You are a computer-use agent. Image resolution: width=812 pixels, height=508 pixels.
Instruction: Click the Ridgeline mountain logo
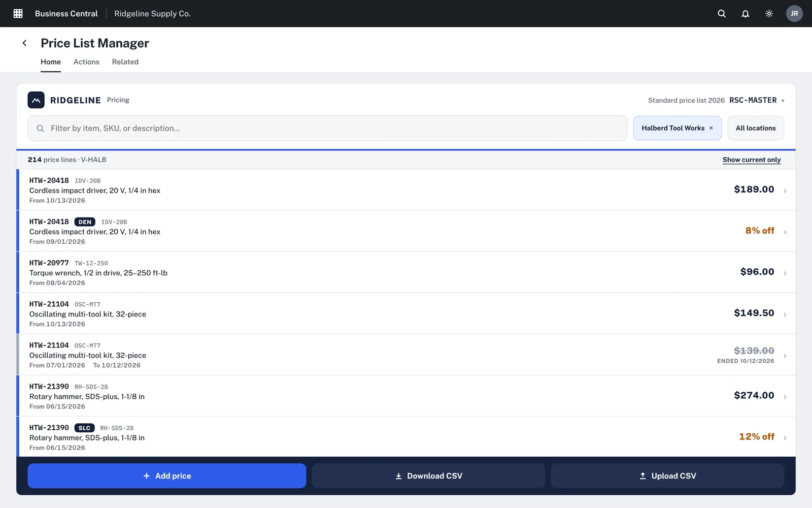[36, 100]
